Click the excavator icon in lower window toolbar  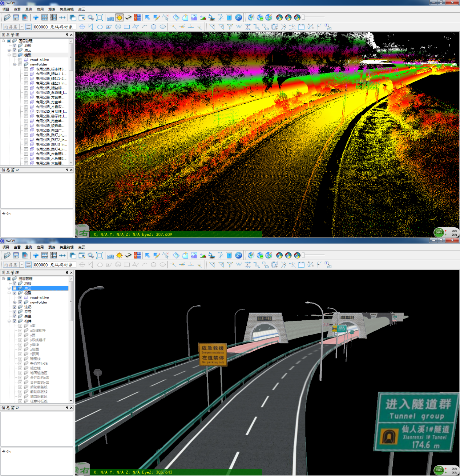click(x=211, y=255)
